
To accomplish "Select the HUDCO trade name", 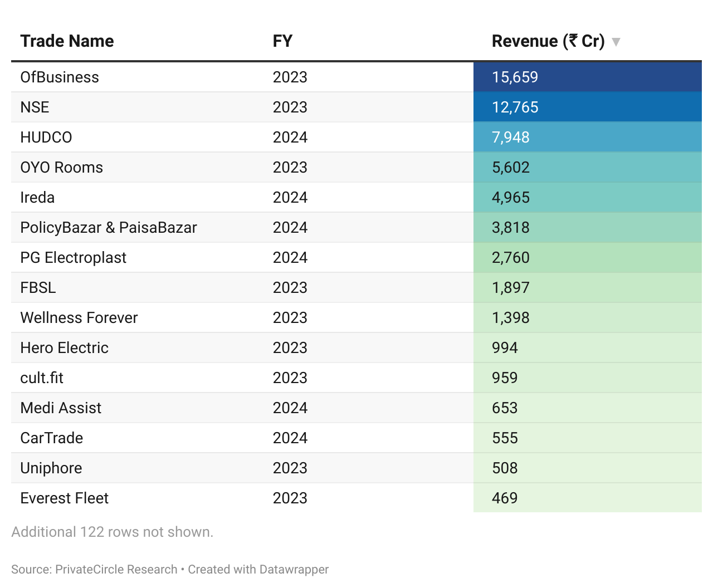I will coord(46,138).
